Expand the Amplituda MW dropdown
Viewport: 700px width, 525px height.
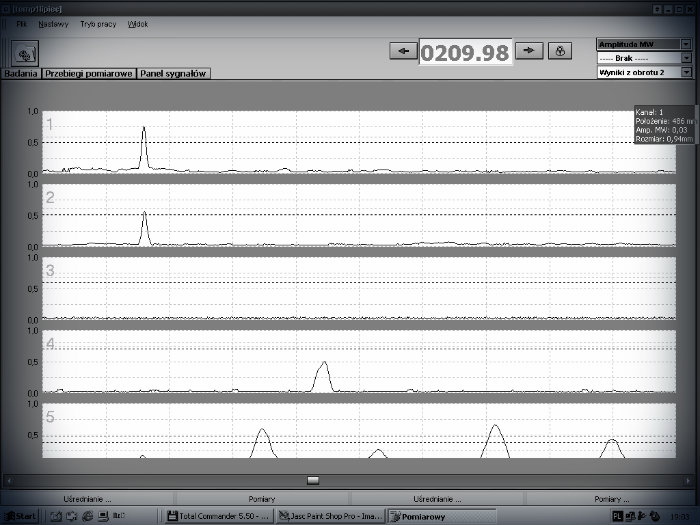(686, 44)
